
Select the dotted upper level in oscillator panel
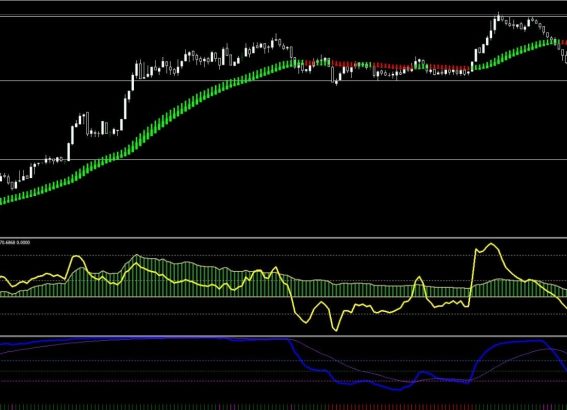[x=284, y=255]
